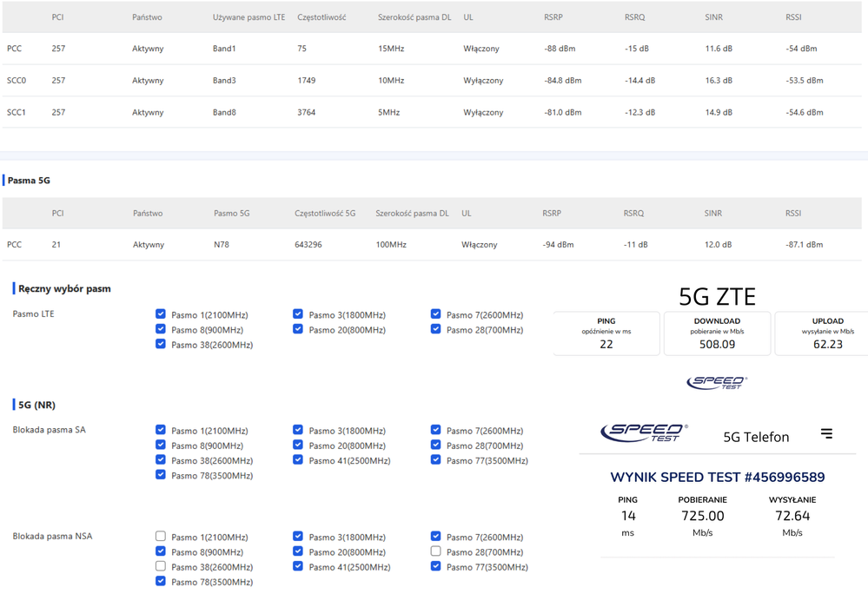The width and height of the screenshot is (868, 594).
Task: Click the small Speedtest logo under the DOWNLOAD card
Action: [717, 382]
